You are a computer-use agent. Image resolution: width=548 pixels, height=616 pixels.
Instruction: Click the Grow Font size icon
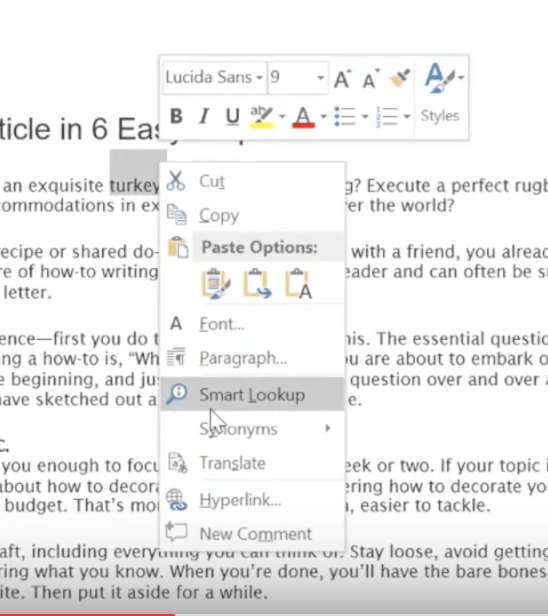pos(343,79)
